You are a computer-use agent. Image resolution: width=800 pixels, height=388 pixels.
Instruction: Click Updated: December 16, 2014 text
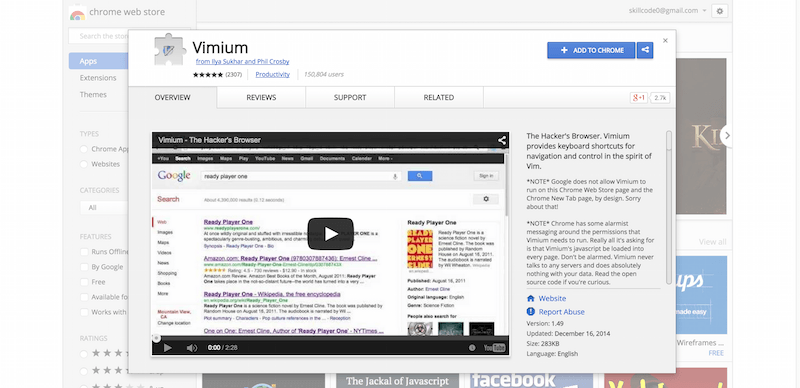(x=568, y=333)
